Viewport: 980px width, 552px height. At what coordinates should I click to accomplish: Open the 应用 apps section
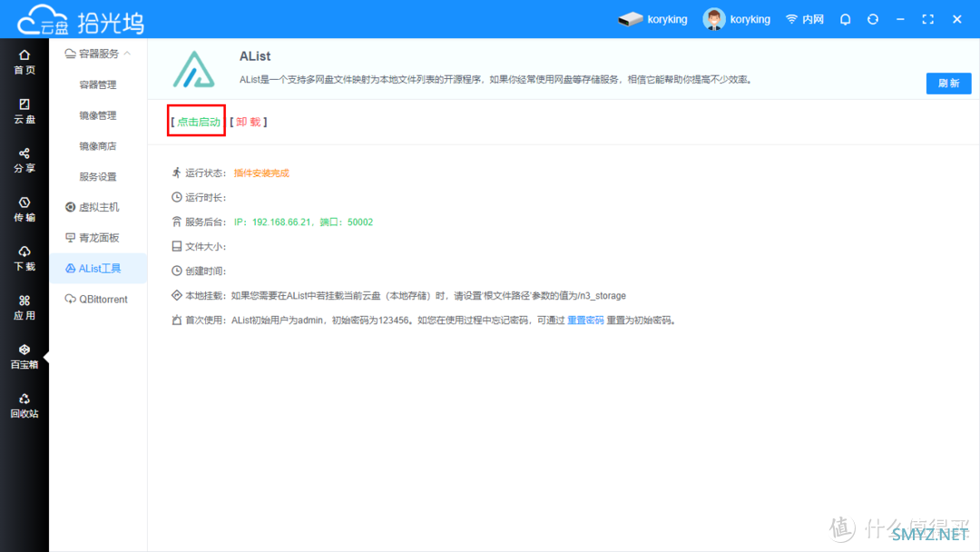[x=24, y=308]
